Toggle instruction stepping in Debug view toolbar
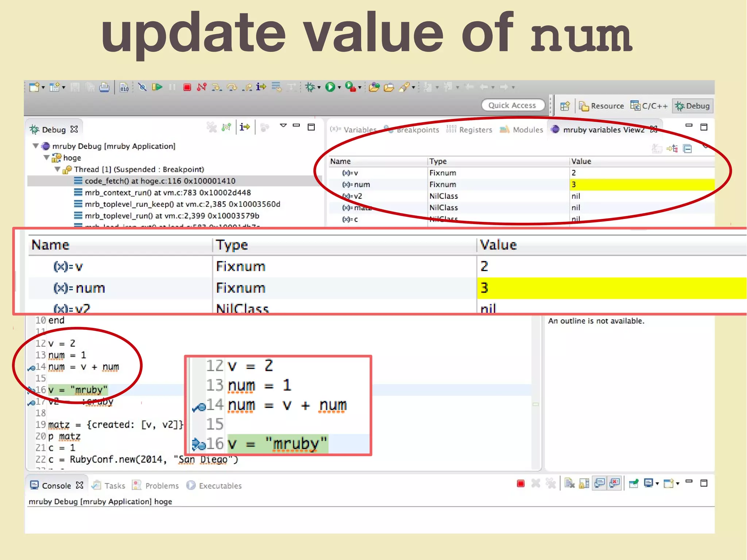The height and width of the screenshot is (560, 747). click(x=245, y=127)
